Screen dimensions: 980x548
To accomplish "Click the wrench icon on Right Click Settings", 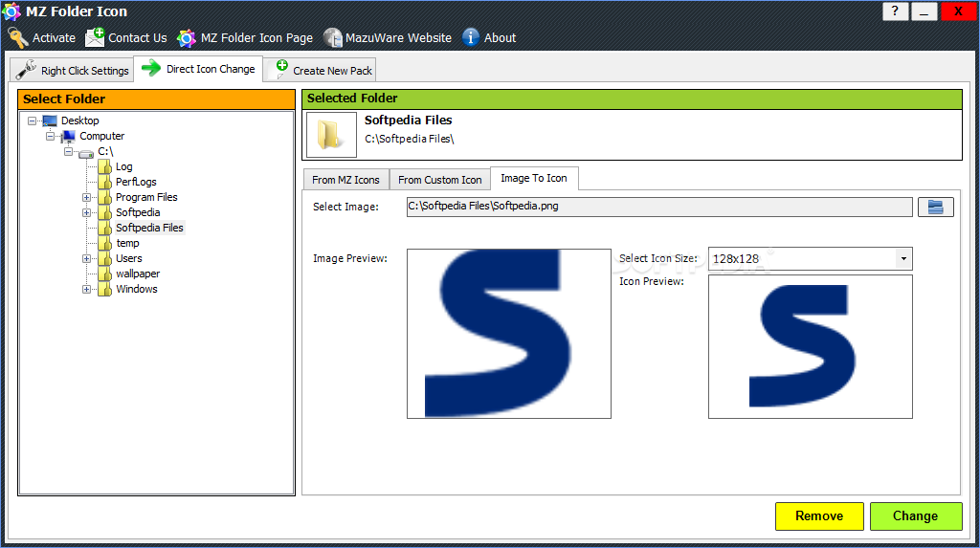I will pyautogui.click(x=26, y=70).
